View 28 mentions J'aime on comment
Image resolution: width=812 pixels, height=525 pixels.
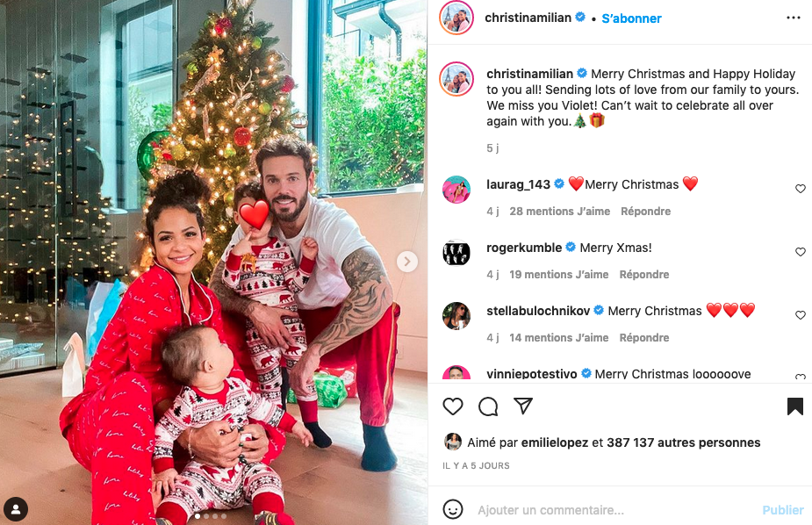pos(559,212)
